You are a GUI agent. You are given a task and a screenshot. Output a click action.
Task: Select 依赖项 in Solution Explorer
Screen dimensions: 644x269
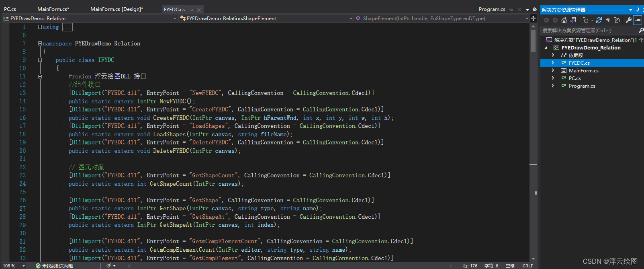[x=576, y=55]
